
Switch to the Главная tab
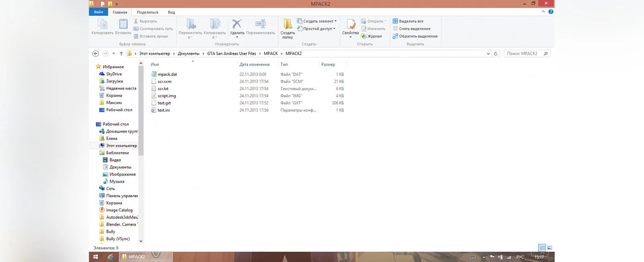[120, 12]
